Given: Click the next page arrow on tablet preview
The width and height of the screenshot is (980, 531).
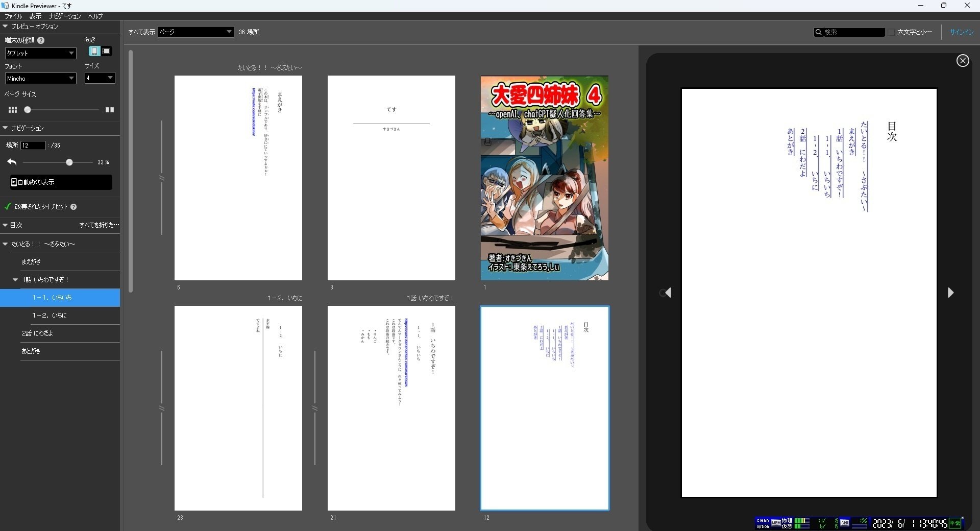Looking at the screenshot, I should (951, 293).
